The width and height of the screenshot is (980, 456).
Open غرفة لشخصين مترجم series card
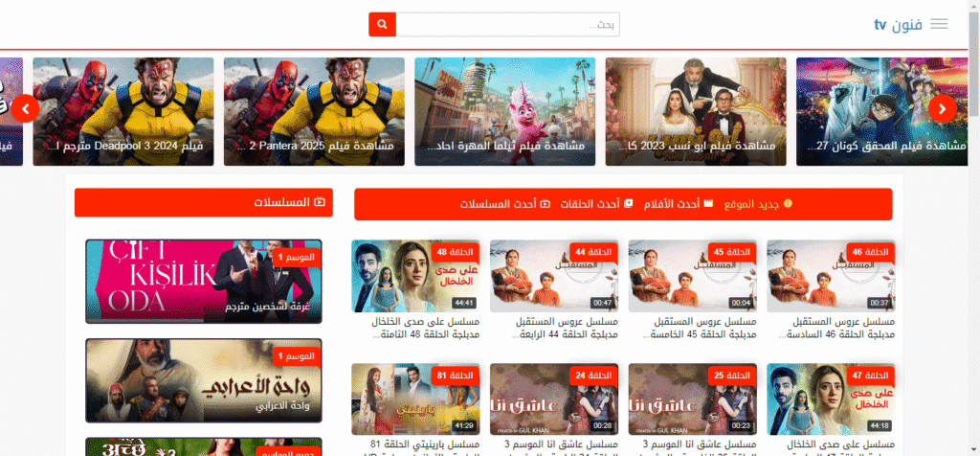(x=204, y=282)
